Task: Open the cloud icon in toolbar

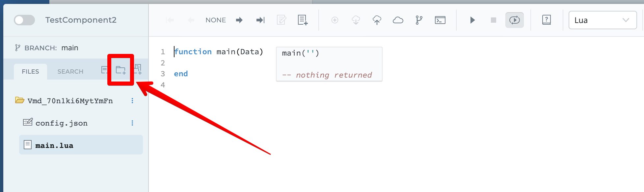Action: 398,20
